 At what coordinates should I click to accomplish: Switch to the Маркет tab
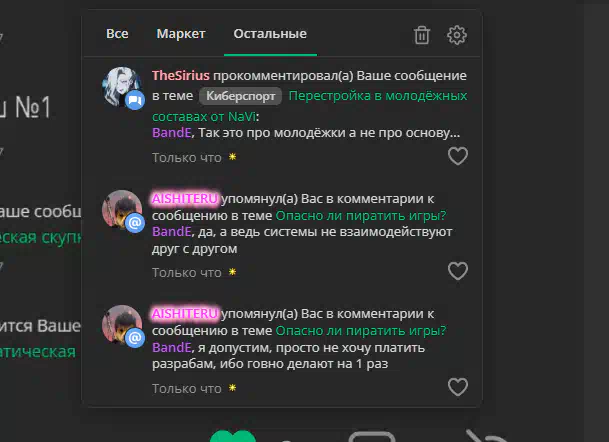tap(181, 34)
